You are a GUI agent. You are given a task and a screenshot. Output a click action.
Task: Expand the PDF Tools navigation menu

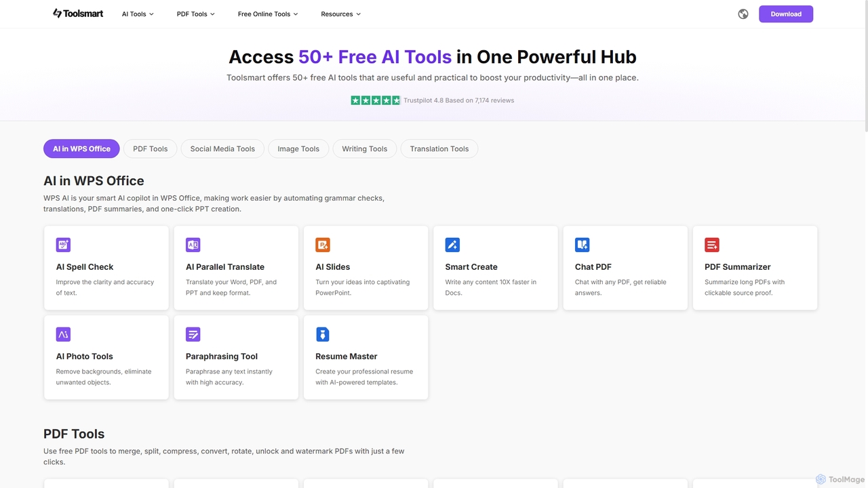point(196,14)
